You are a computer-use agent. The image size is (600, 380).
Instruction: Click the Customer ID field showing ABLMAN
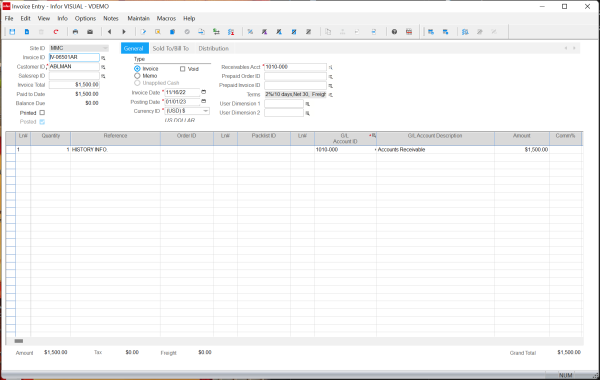tap(74, 67)
